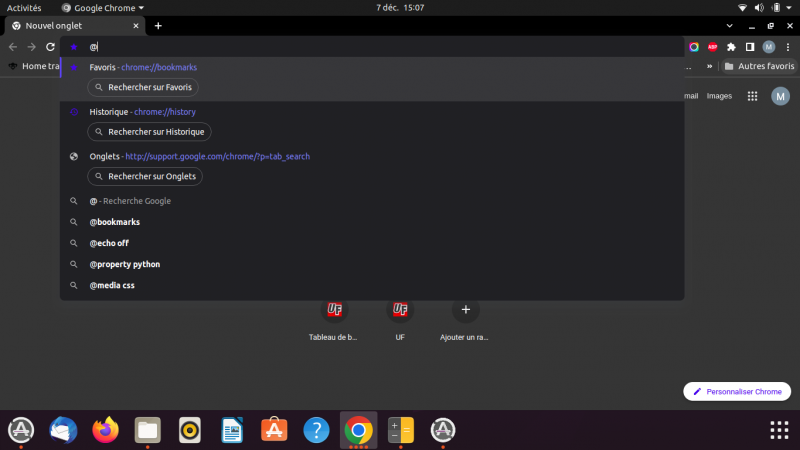Click Rechercher sur Onglets chip
This screenshot has width=800, height=450.
[145, 176]
